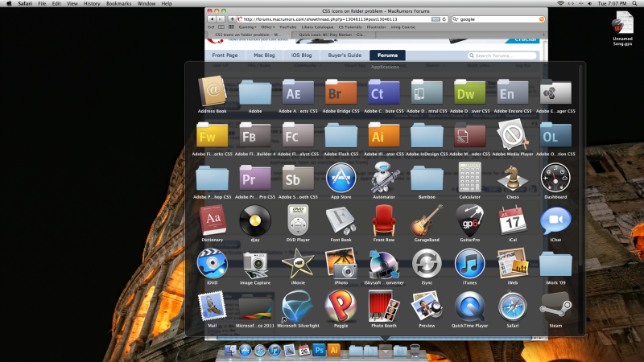This screenshot has height=362, width=644.
Task: Open the Adobe After Effects CS5 folder
Action: pyautogui.click(x=298, y=92)
